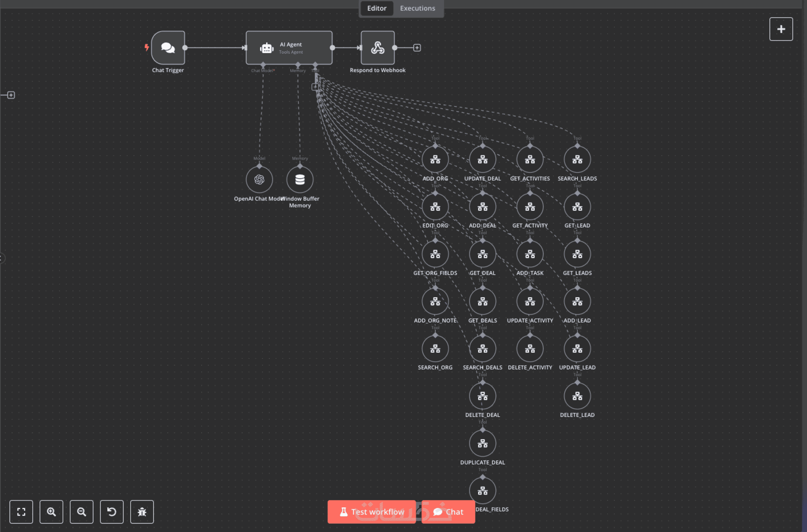Screen dimensions: 807x532
Task: Select the Editor tab
Action: tap(376, 8)
